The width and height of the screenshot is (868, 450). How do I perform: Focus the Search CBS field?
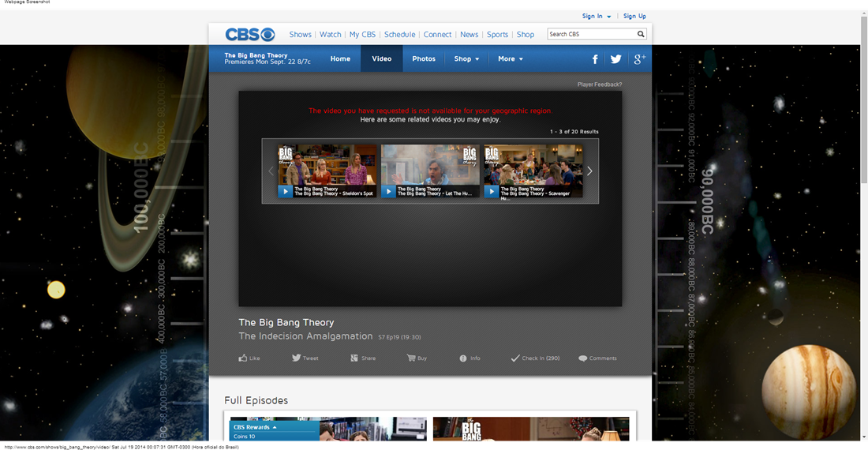coord(591,34)
